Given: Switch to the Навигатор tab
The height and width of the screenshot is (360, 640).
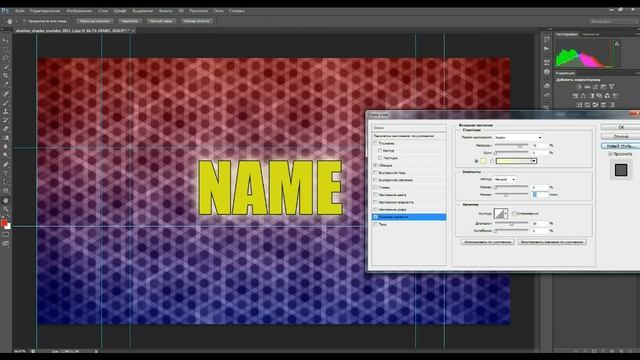Looking at the screenshot, I should 590,34.
